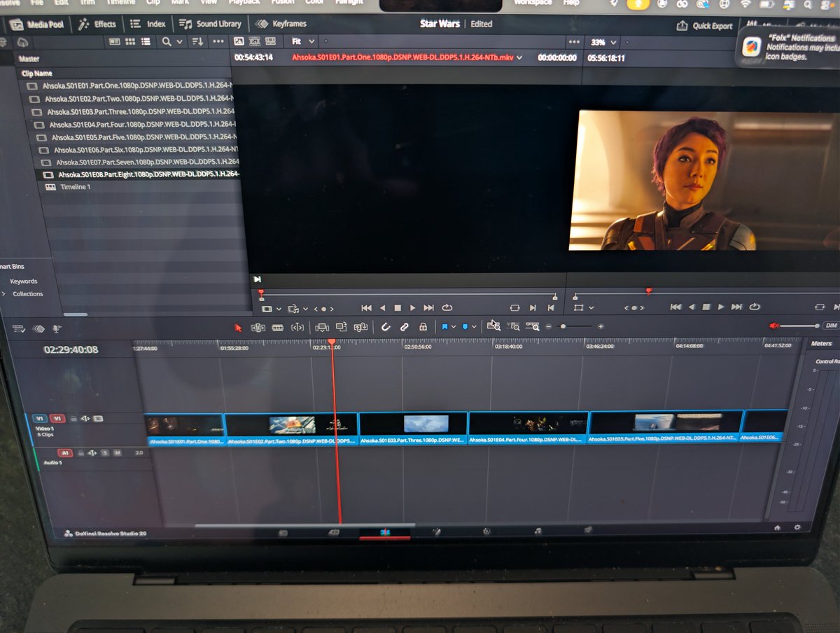Switch to the Fairlight page tab
The width and height of the screenshot is (840, 633).
[538, 531]
